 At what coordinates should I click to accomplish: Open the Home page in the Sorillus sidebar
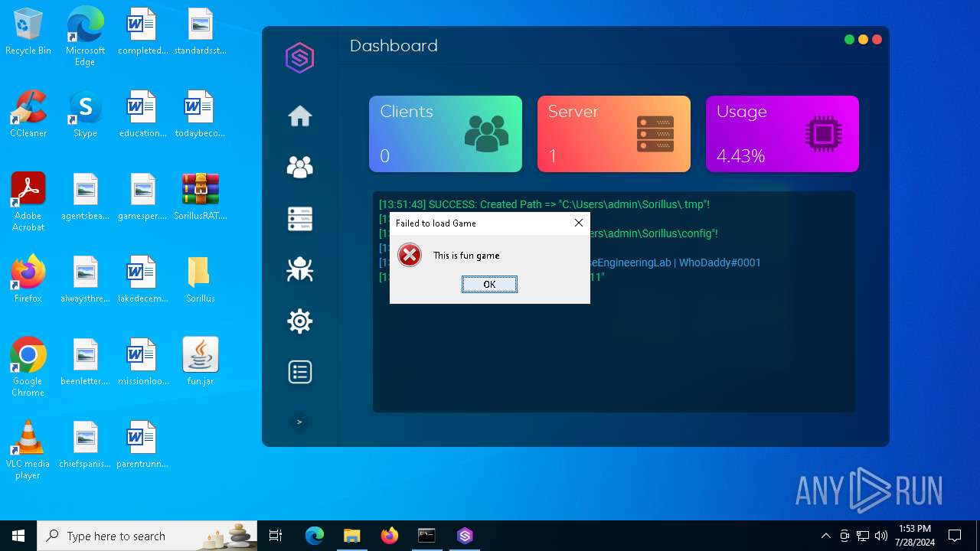299,116
